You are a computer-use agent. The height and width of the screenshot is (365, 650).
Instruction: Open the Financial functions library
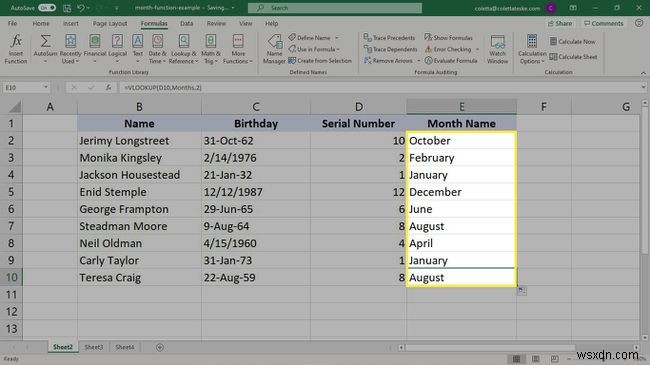[95, 49]
